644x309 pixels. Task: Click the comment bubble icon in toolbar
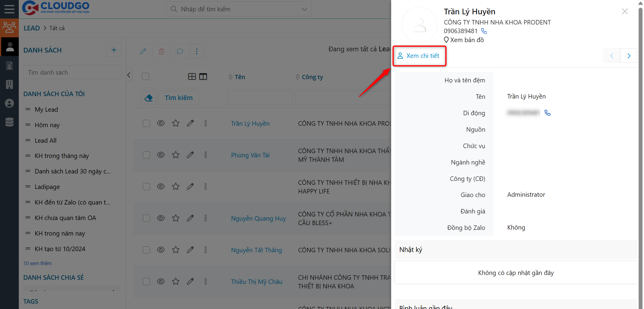(x=180, y=51)
